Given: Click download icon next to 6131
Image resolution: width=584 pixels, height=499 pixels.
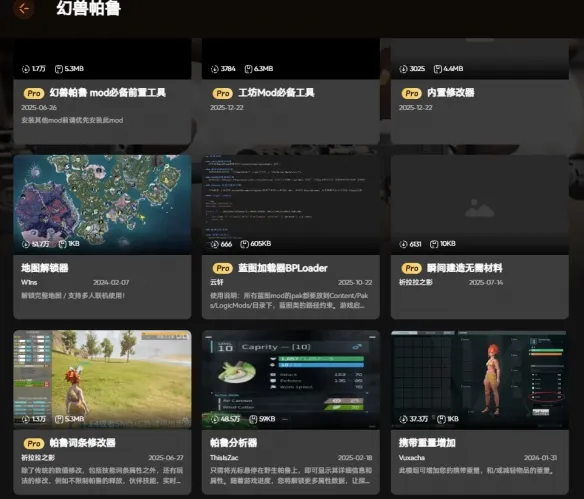Looking at the screenshot, I should [x=403, y=244].
